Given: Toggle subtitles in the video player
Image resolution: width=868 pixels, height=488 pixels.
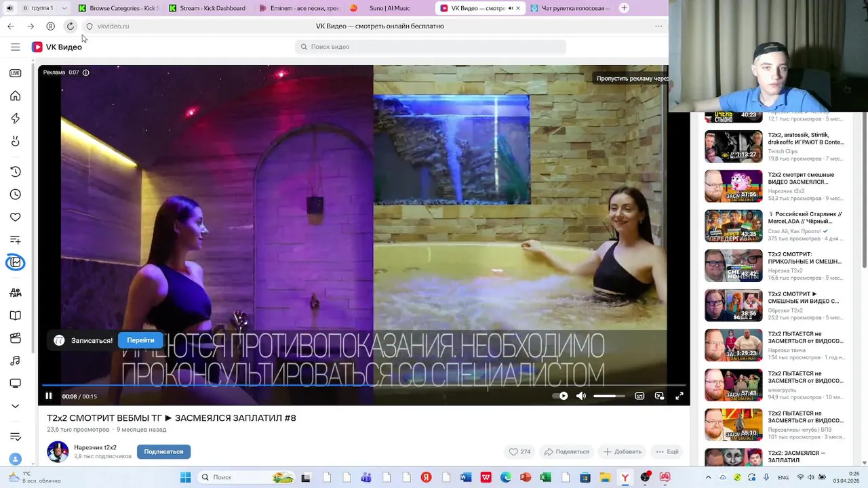Looking at the screenshot, I should (x=639, y=396).
